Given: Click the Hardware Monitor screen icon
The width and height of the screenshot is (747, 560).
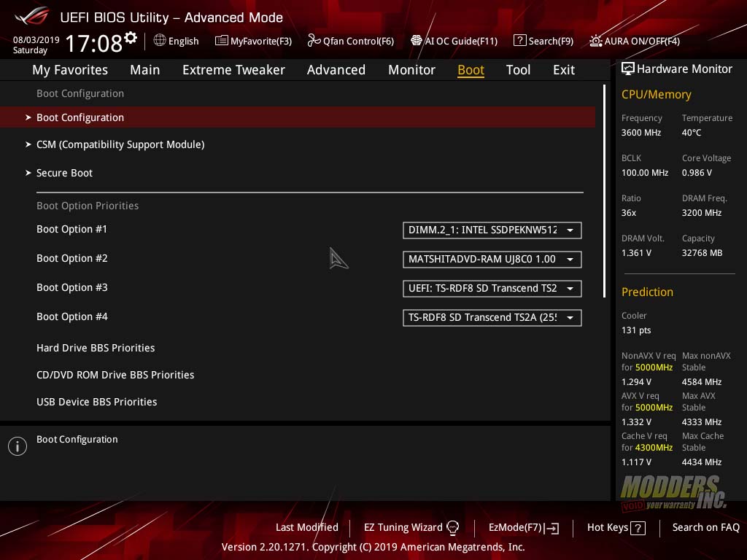Looking at the screenshot, I should (628, 69).
